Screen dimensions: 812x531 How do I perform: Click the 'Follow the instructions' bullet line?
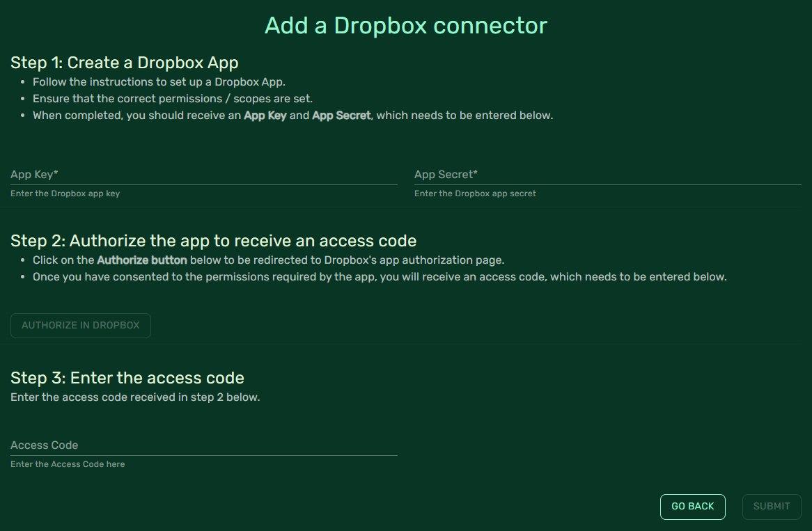(x=159, y=82)
